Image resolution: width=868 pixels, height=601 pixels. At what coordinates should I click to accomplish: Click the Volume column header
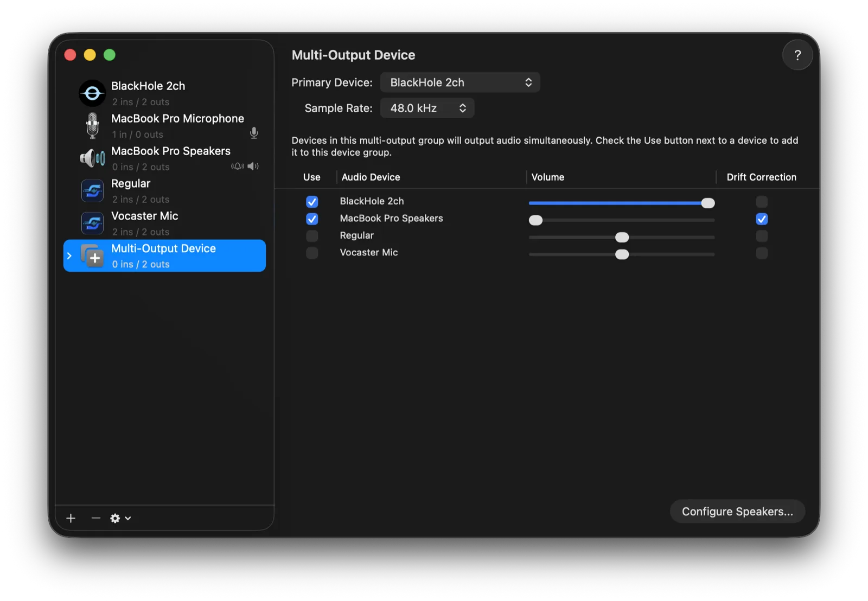point(547,177)
